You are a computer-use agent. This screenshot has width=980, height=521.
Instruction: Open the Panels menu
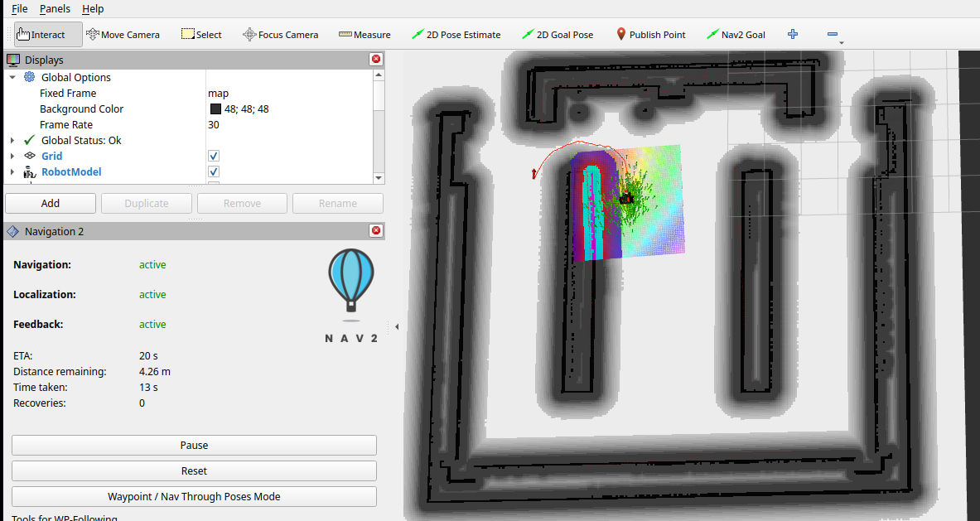coord(55,8)
